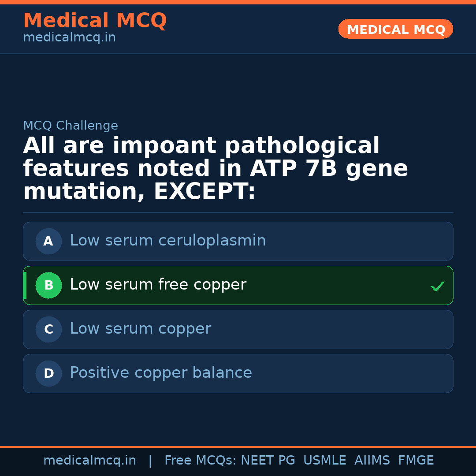Open the medicalmcq.in link under the title
The height and width of the screenshot is (476, 476).
click(x=69, y=37)
